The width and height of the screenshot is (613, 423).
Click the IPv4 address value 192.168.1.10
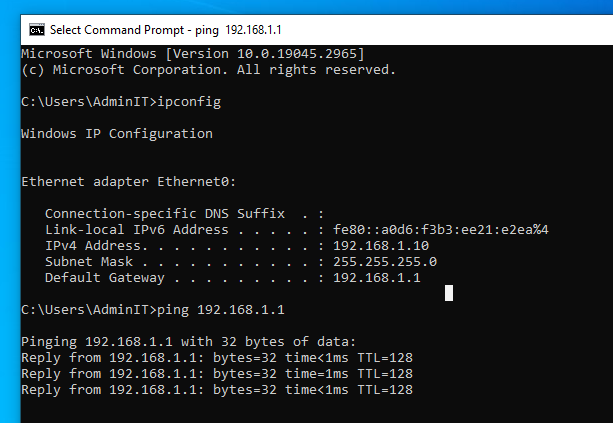pyautogui.click(x=381, y=246)
